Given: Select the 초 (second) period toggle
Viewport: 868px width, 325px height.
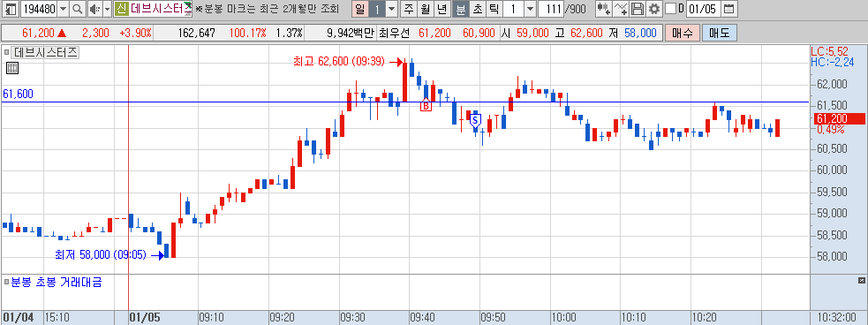Looking at the screenshot, I should click(477, 9).
